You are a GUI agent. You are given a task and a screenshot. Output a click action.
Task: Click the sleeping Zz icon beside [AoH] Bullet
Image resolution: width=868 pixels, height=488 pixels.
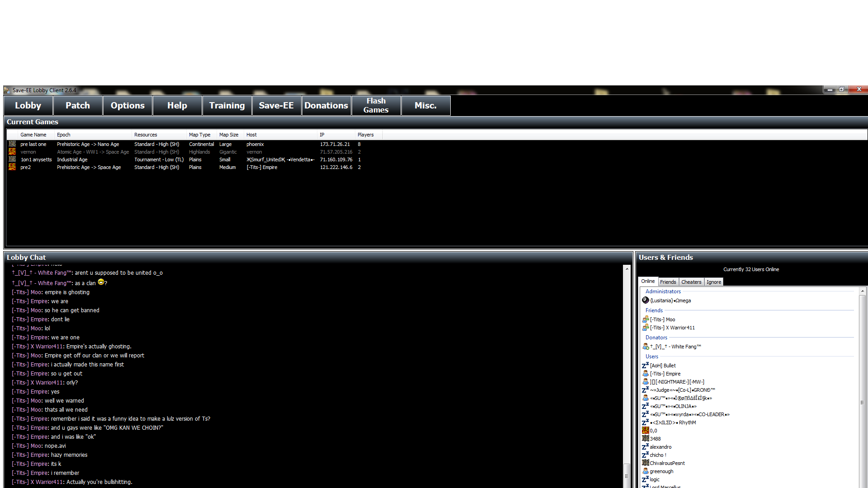click(645, 366)
